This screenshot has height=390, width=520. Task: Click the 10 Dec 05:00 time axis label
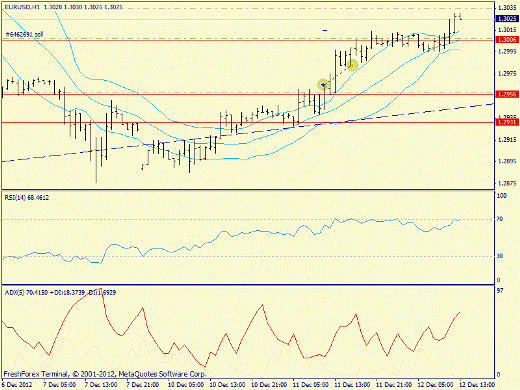point(186,385)
